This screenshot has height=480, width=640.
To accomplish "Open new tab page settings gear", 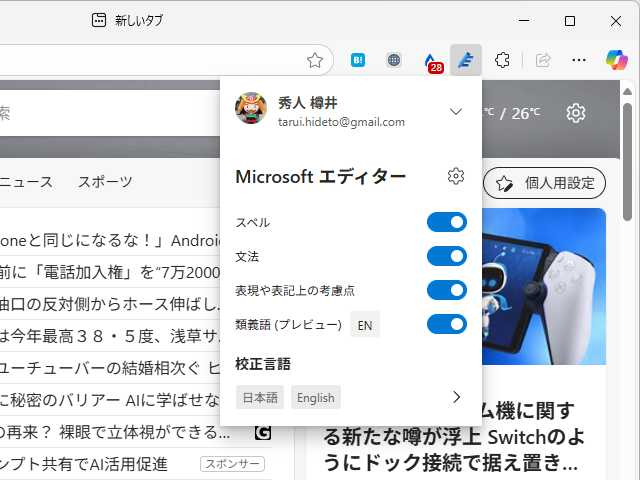I will [x=575, y=113].
